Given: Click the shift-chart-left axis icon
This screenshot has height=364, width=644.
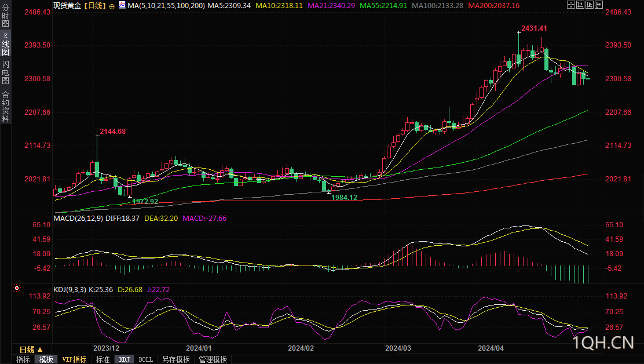Looking at the screenshot, I should coord(580,5).
